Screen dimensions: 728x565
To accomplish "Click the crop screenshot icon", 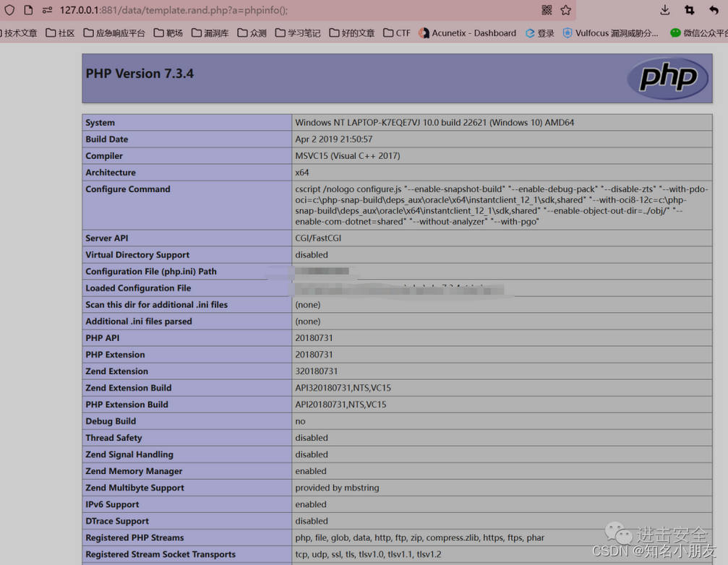I will click(690, 9).
